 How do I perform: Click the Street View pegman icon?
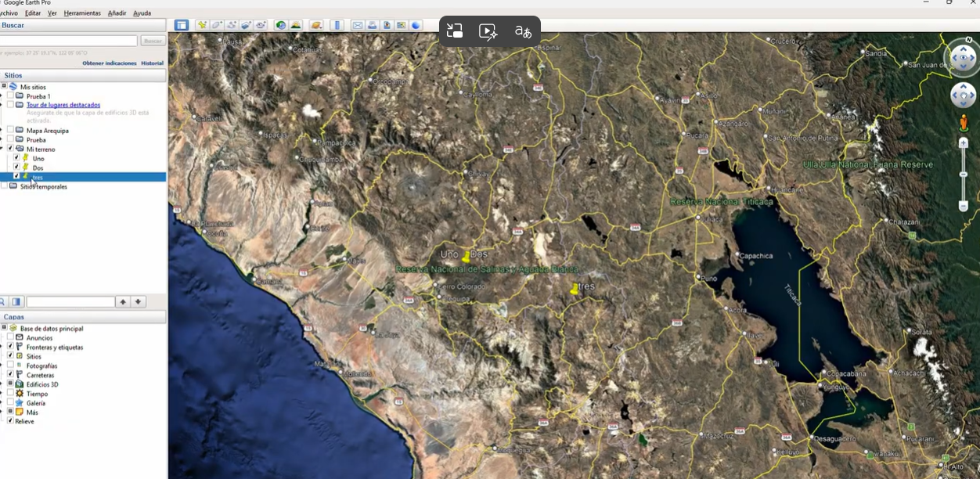pos(964,123)
